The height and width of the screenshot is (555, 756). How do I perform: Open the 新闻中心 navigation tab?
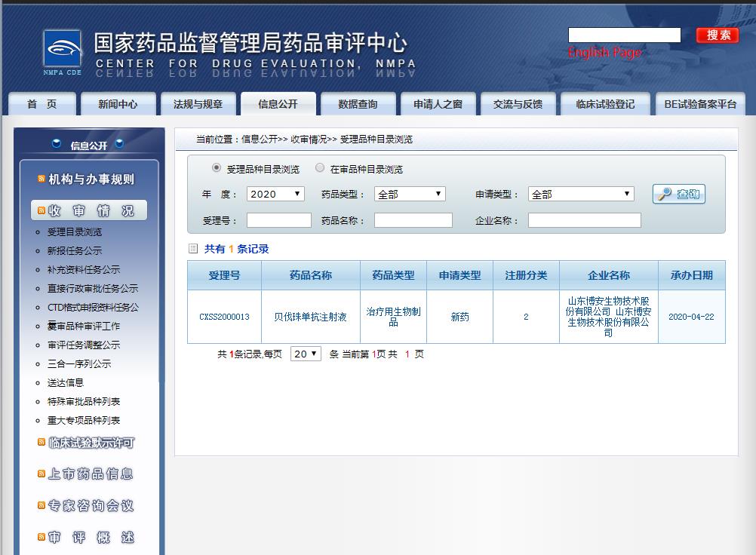(x=118, y=104)
